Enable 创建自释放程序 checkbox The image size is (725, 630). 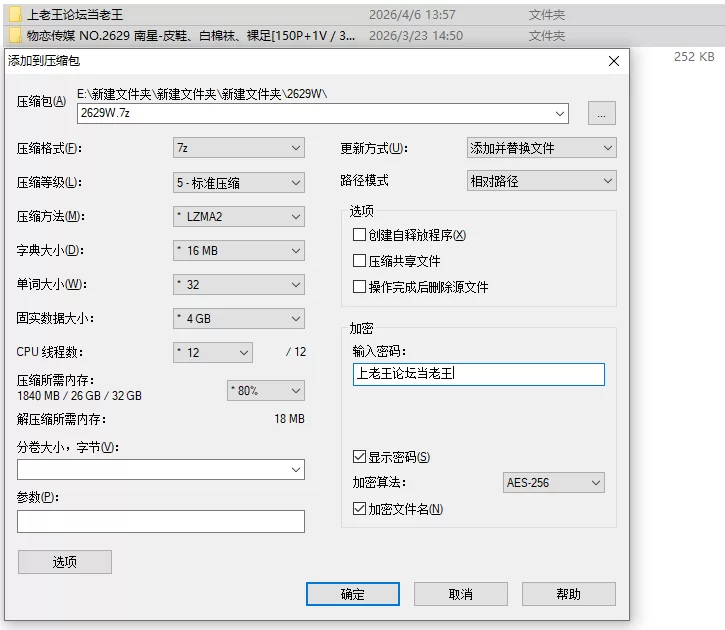click(x=359, y=235)
